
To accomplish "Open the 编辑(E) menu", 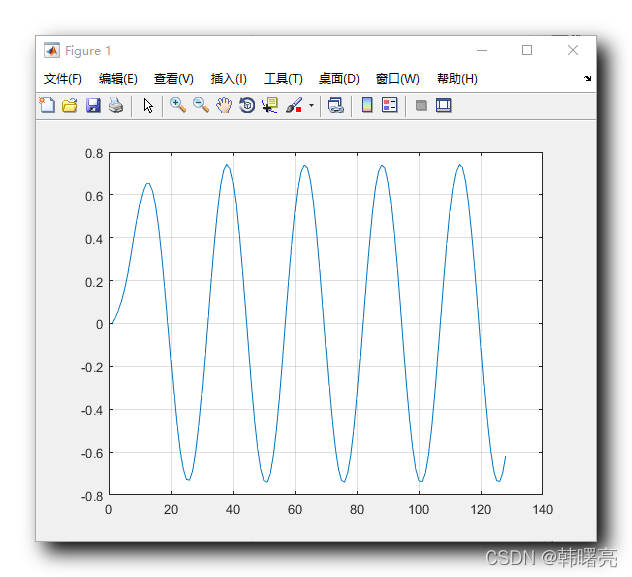I will [118, 79].
